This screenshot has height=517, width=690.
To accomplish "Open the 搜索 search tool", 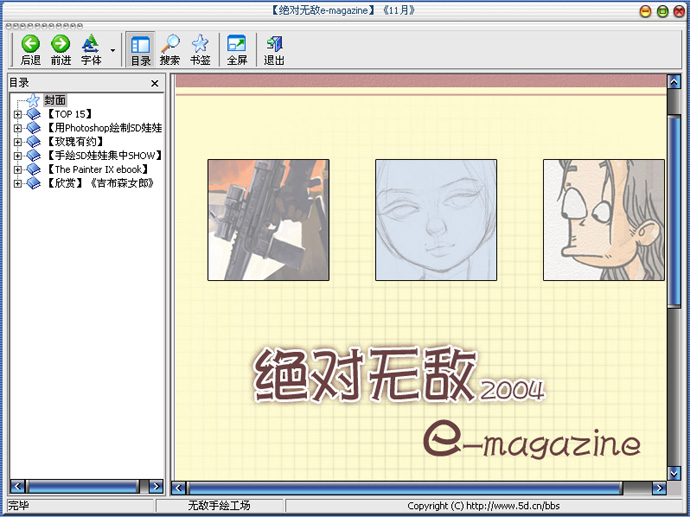I will tap(170, 50).
